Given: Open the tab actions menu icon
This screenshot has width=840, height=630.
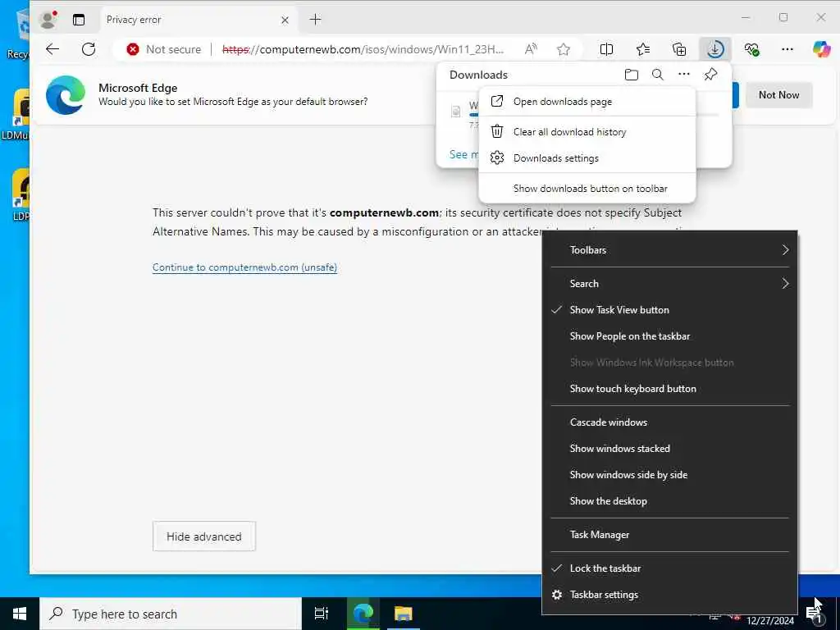Looking at the screenshot, I should tap(79, 20).
